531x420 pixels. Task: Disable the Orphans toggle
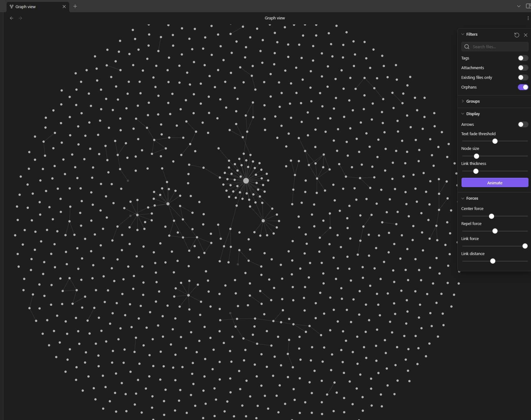click(x=523, y=87)
